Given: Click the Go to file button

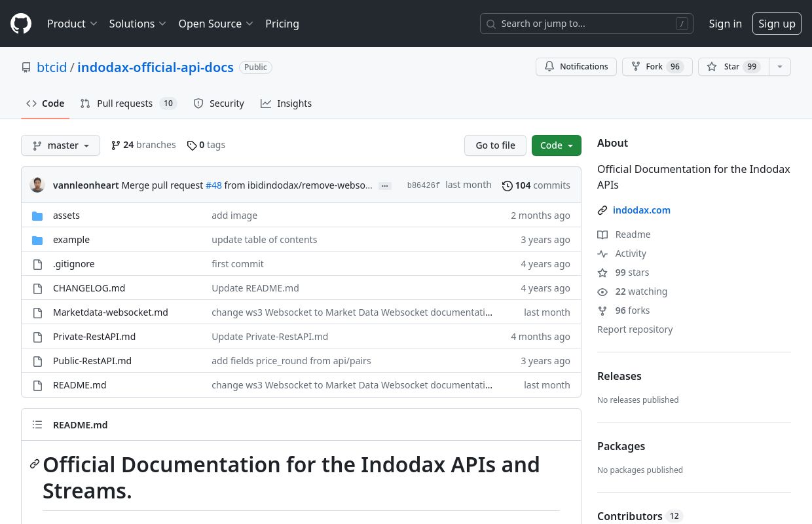Looking at the screenshot, I should (x=496, y=145).
